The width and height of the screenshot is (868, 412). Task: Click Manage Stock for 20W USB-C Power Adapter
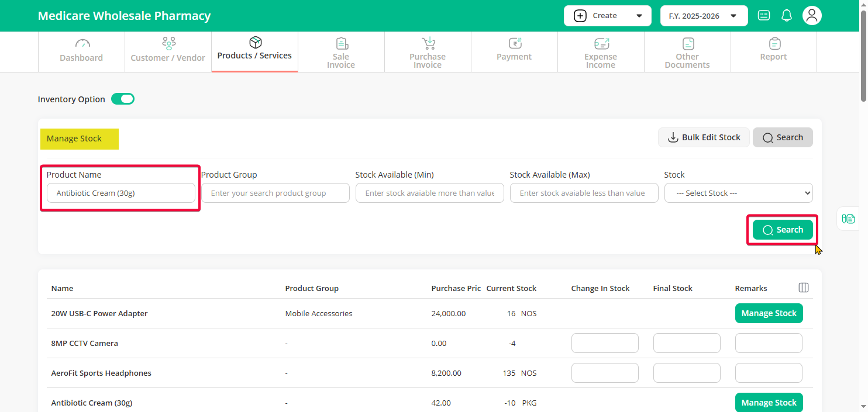(769, 313)
